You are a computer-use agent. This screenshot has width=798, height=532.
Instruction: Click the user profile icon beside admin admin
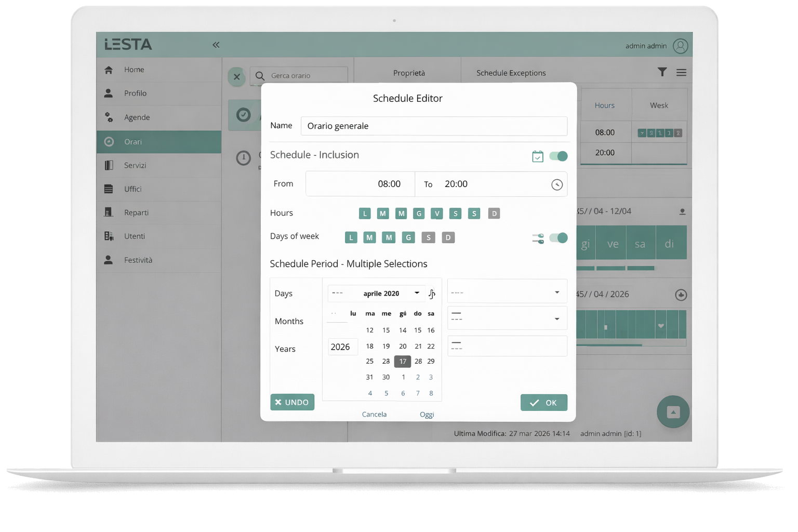click(x=680, y=46)
